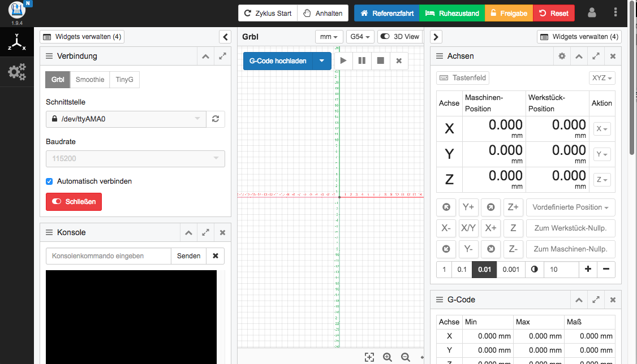This screenshot has height=364, width=637.
Task: Open the Vordefinierte Position dropdown
Action: (570, 207)
